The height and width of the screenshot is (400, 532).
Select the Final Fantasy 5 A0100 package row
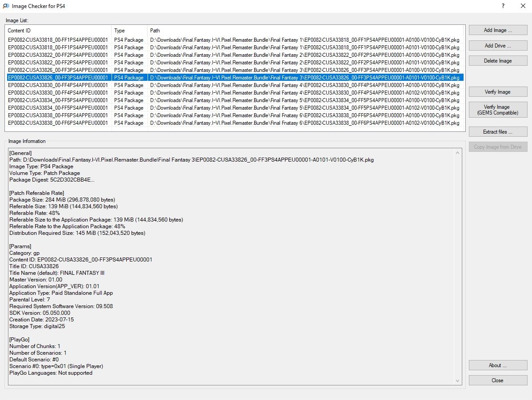[235, 100]
